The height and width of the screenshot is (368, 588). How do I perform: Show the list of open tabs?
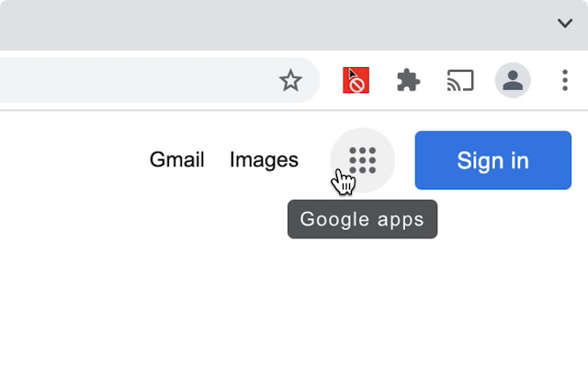[x=565, y=23]
